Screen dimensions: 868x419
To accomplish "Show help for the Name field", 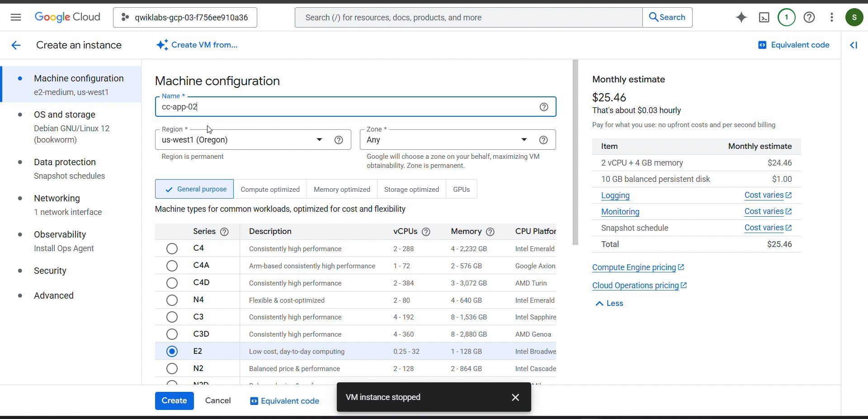I will tap(544, 107).
